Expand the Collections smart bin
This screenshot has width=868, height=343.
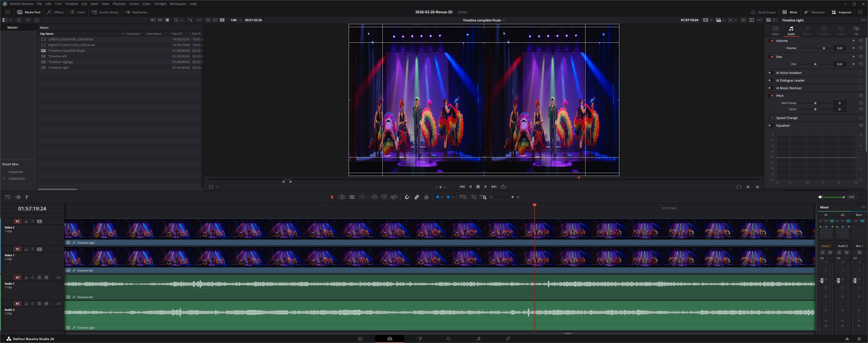click(x=4, y=179)
